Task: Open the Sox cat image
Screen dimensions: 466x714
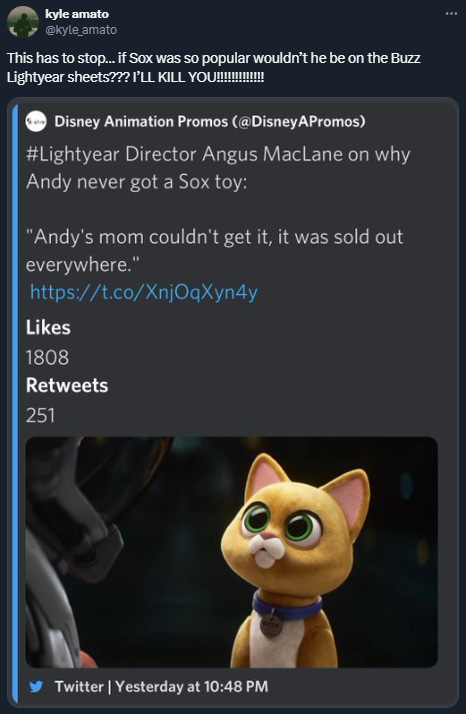Action: click(231, 552)
